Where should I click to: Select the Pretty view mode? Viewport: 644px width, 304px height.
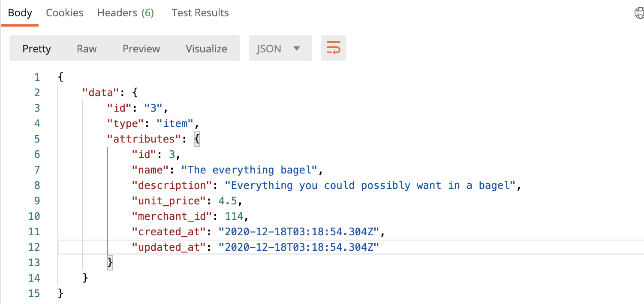(x=37, y=49)
